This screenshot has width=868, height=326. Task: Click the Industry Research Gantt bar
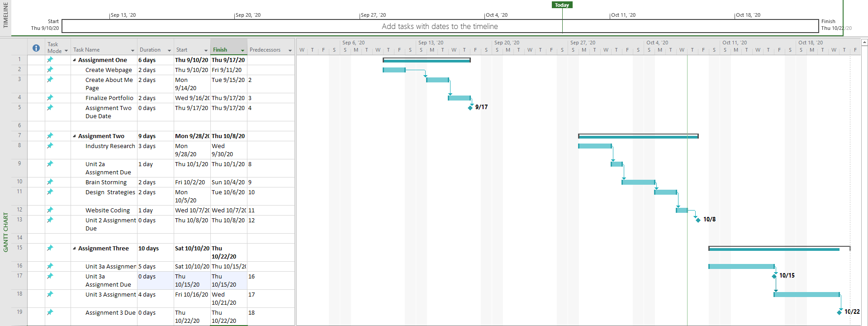pos(595,146)
